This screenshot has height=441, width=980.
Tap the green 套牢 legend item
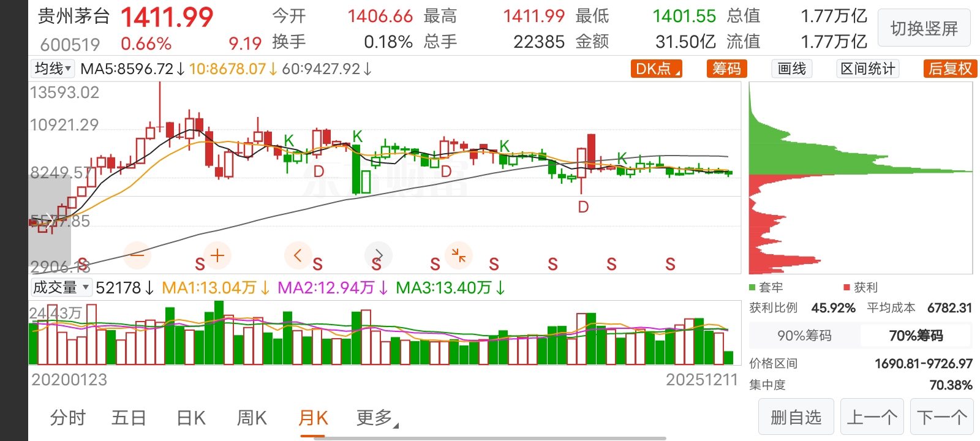click(766, 287)
